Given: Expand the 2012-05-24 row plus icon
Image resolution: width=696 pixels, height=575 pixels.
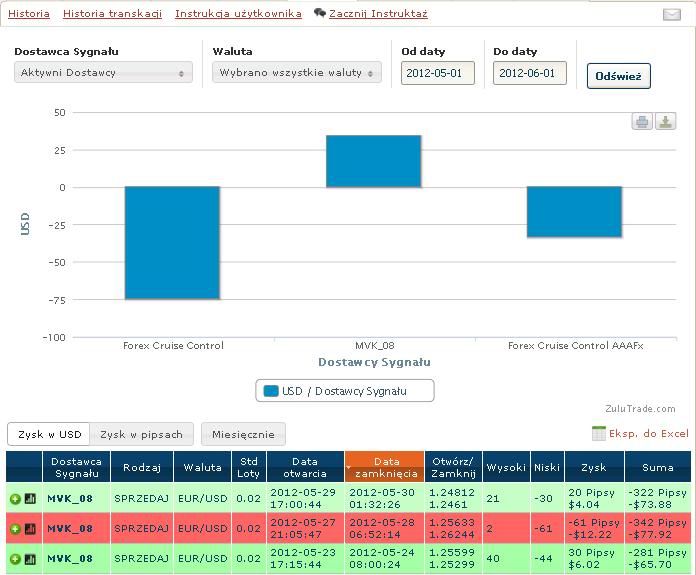Looking at the screenshot, I should tap(16, 559).
